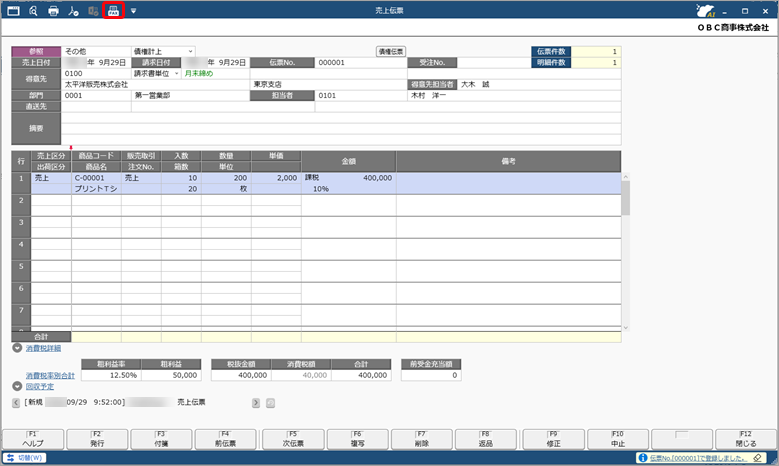This screenshot has width=779, height=466.
Task: Select the 単価 cell showing 2,000
Action: point(276,177)
